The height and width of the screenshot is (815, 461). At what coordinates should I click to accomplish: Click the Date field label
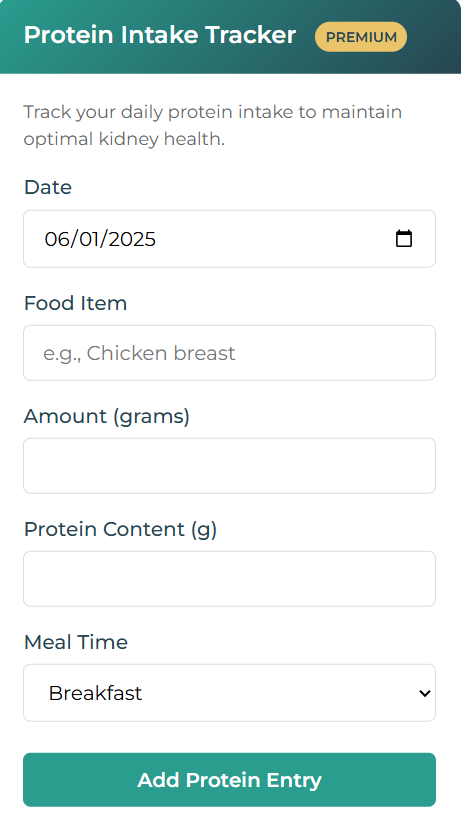click(48, 187)
